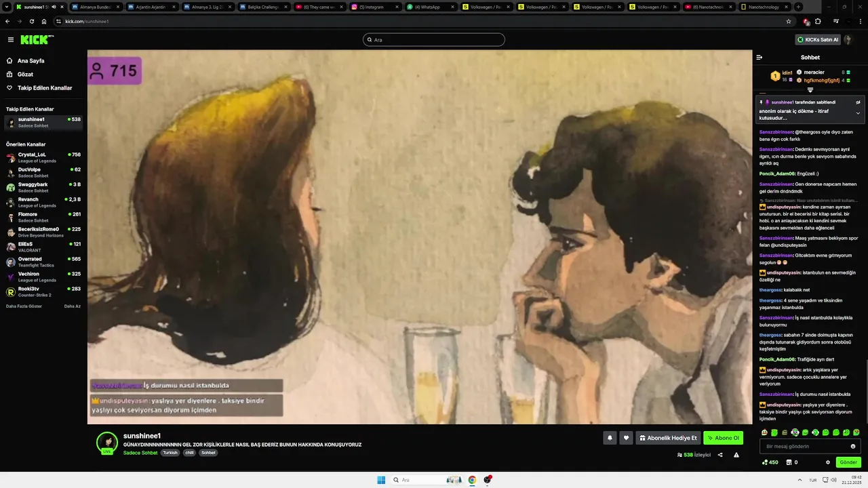Open a new browser tab
868x488 pixels.
pyautogui.click(x=798, y=7)
